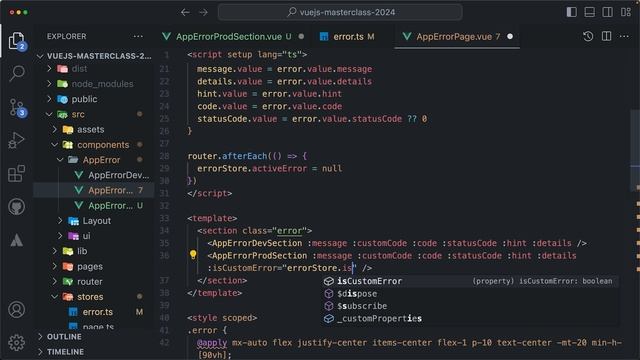Select the AppErrorPage.vue tab
This screenshot has width=640, height=360.
(457, 37)
